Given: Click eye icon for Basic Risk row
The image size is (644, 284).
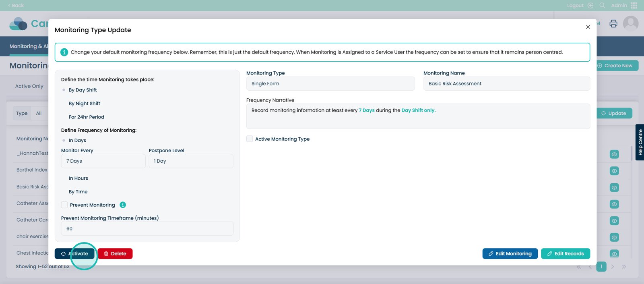Looking at the screenshot, I should click(x=614, y=187).
